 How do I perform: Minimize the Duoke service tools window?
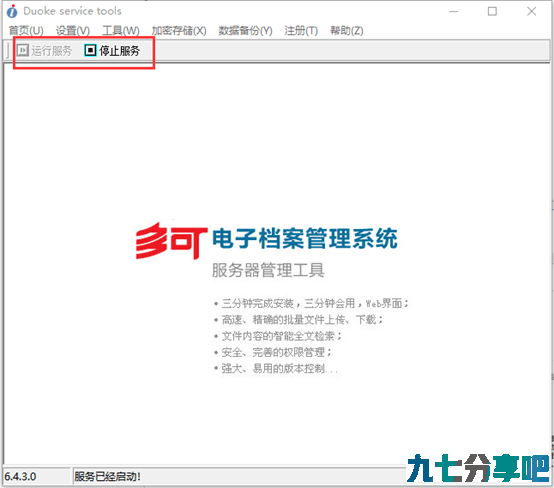tap(454, 11)
